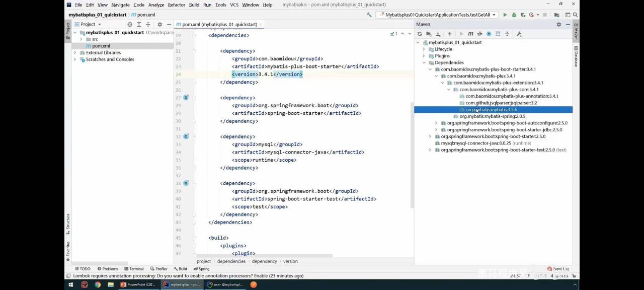The image size is (644, 290).
Task: Expand Lifecycle node in Maven
Action: [x=424, y=49]
